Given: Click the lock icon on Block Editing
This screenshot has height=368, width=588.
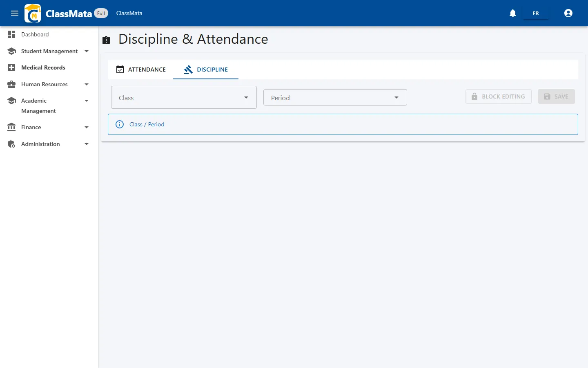Looking at the screenshot, I should (x=474, y=96).
